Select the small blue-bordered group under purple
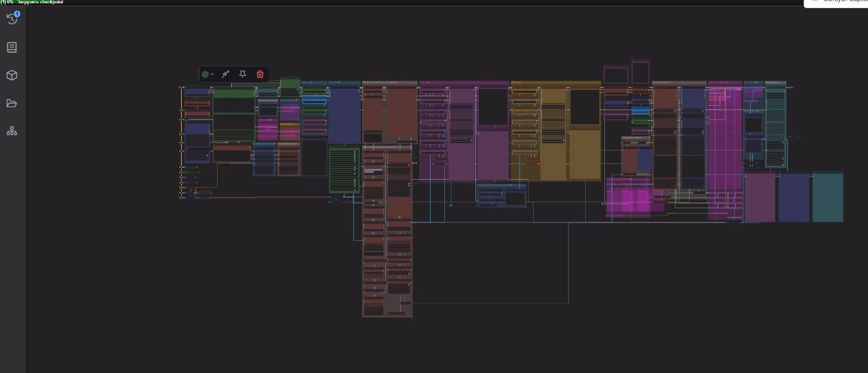This screenshot has width=868, height=373. pos(502,195)
